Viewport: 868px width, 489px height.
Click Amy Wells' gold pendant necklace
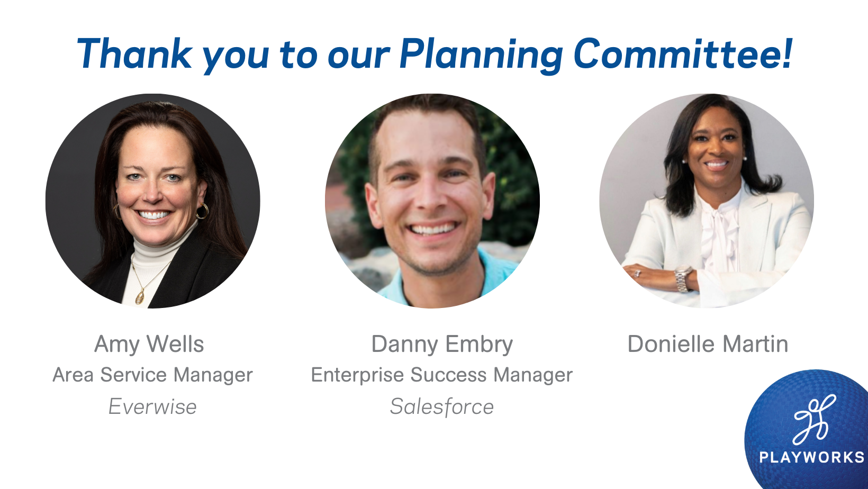click(x=140, y=295)
